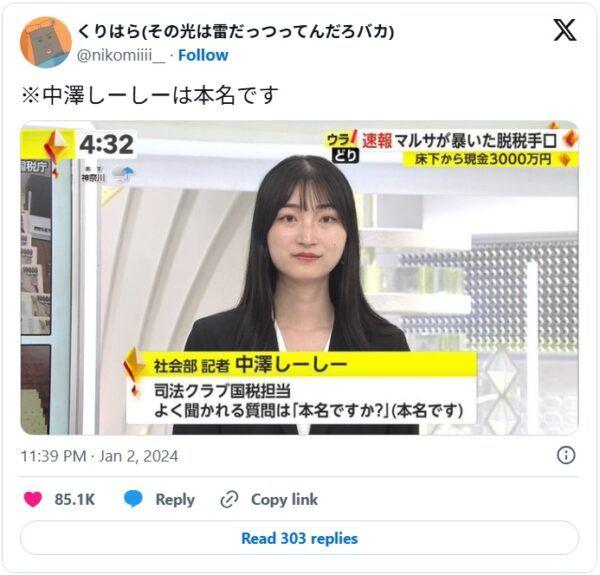Click the ウラどり program logo in image

pyautogui.click(x=342, y=148)
